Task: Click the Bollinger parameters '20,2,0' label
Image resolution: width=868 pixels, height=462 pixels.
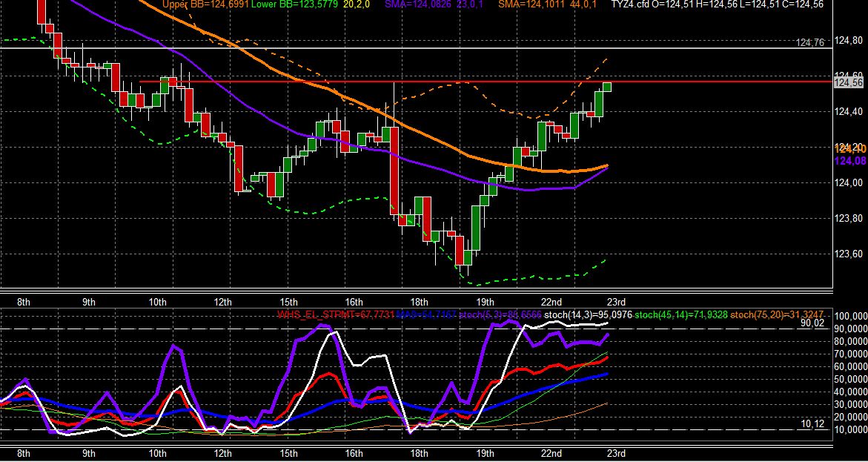Action: (357, 4)
